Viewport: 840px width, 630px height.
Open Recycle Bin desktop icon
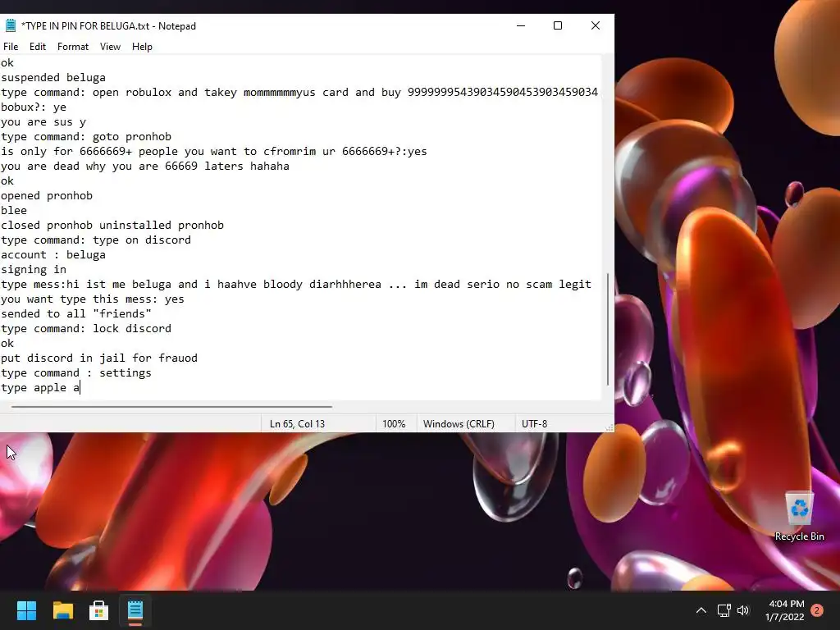[x=799, y=516]
